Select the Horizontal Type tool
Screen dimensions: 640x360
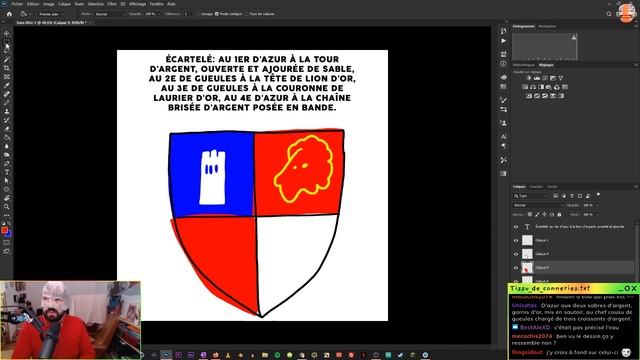point(7,172)
